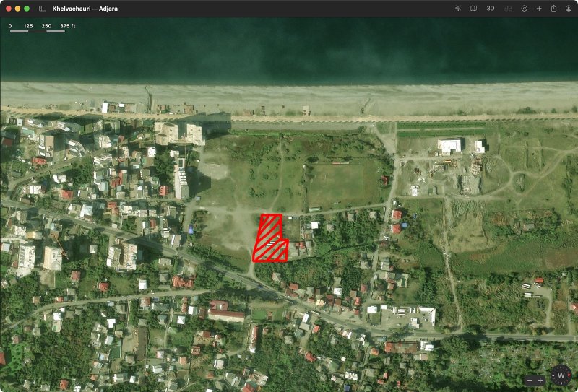Click the compass showing W
The image size is (578, 392).
click(561, 375)
